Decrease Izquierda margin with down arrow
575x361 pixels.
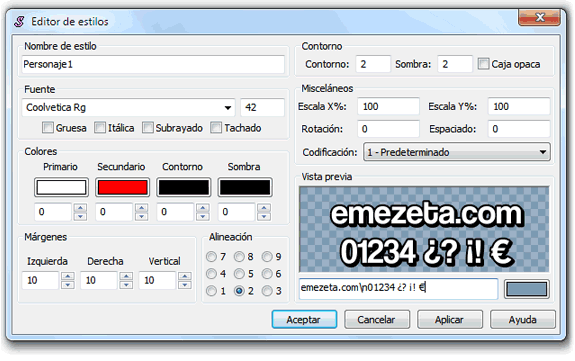click(68, 284)
